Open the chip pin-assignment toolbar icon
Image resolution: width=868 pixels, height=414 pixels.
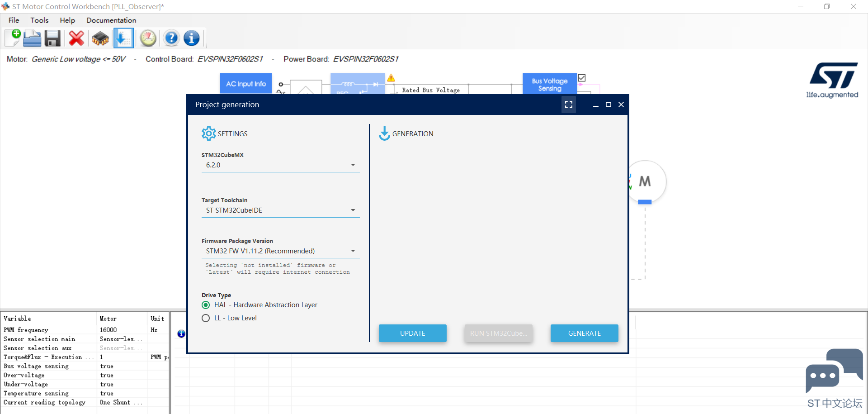(x=100, y=38)
